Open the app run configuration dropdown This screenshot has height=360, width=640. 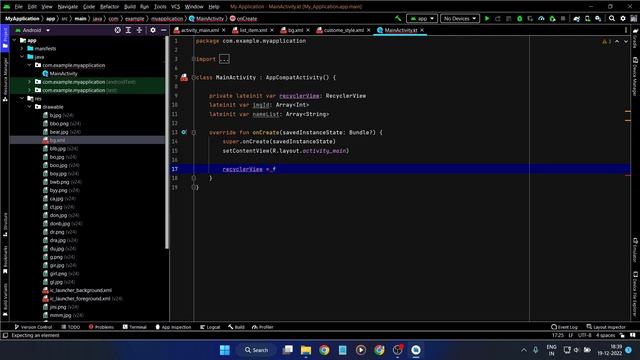(x=422, y=18)
